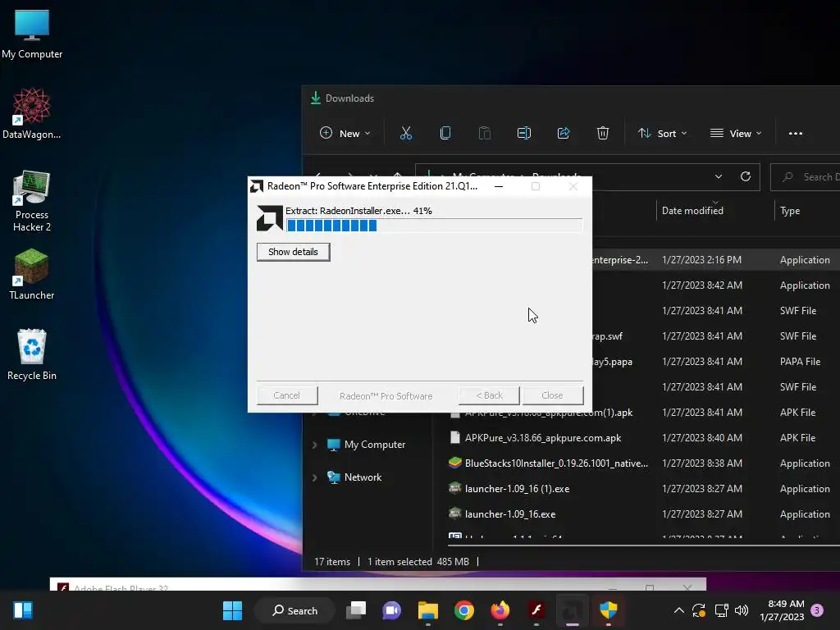Click the Close button in Radeon installer

click(552, 395)
